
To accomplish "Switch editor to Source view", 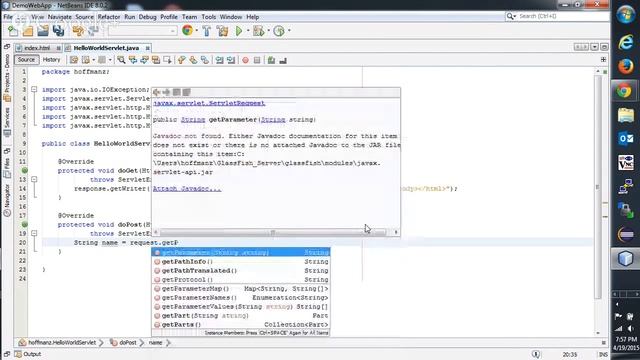I will 27,60.
